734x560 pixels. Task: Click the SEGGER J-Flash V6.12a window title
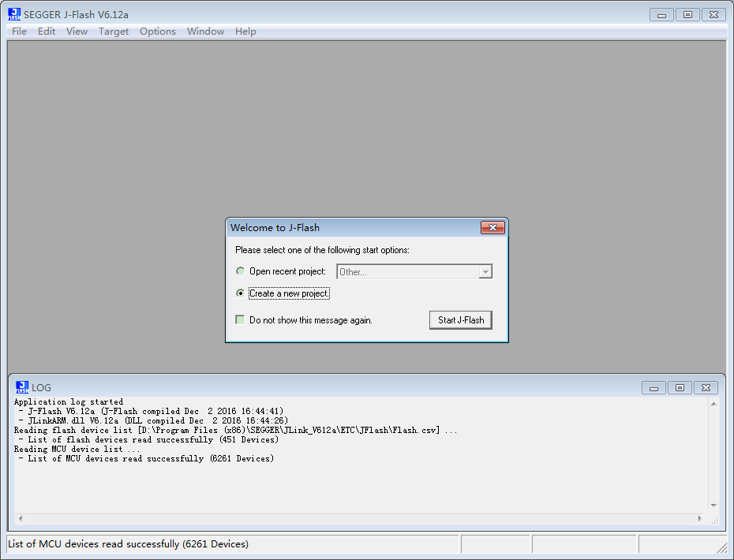76,14
